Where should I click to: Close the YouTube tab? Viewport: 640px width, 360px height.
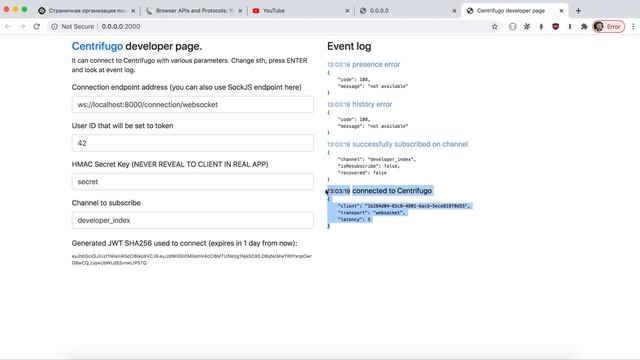pyautogui.click(x=347, y=11)
